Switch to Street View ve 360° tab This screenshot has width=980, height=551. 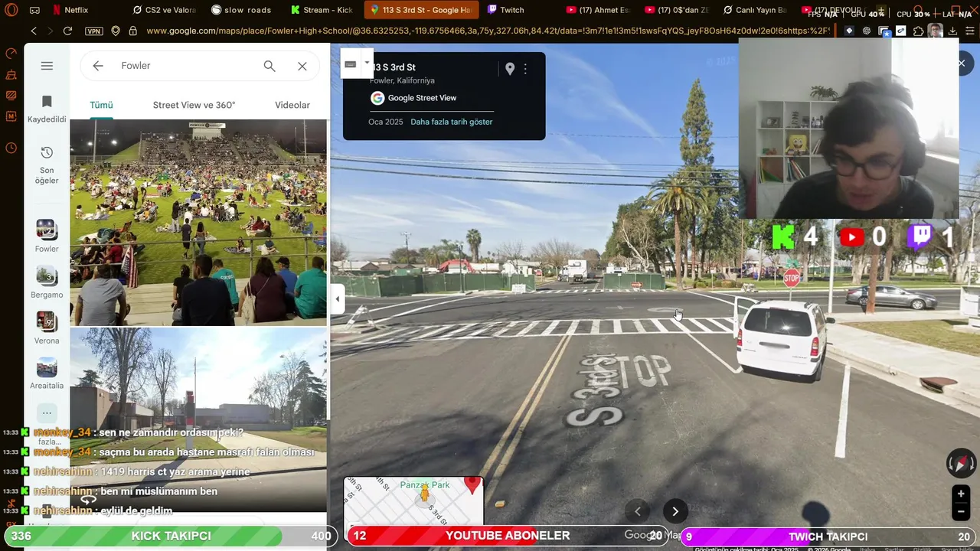(194, 105)
